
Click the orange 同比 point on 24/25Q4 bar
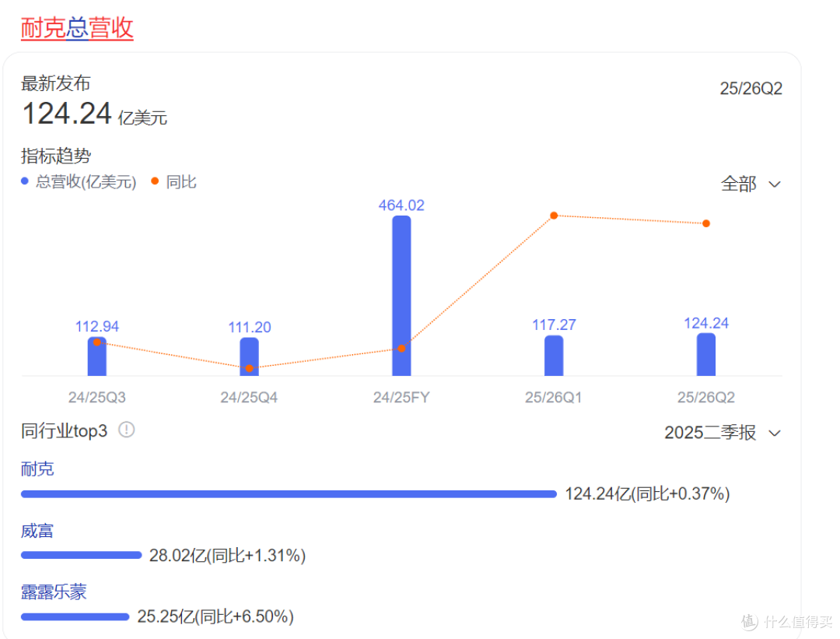point(249,368)
